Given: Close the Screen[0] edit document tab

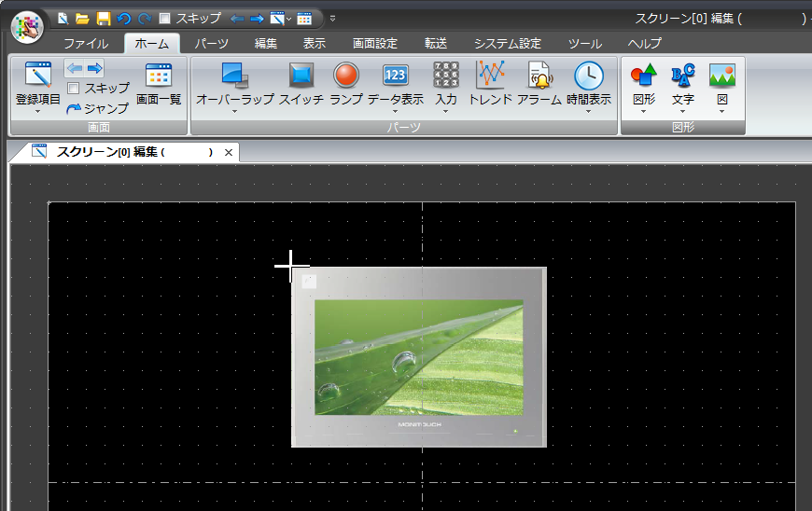Looking at the screenshot, I should (229, 152).
